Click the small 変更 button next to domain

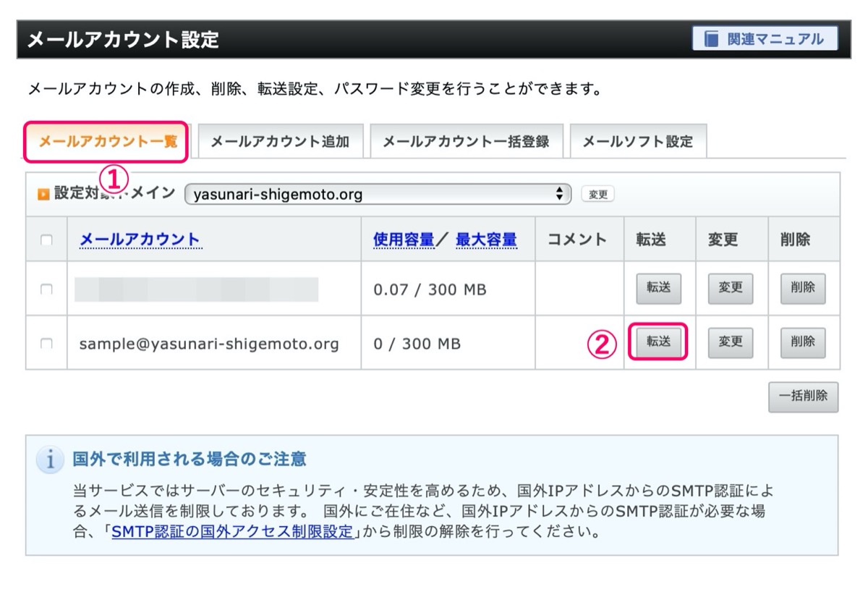[x=598, y=194]
